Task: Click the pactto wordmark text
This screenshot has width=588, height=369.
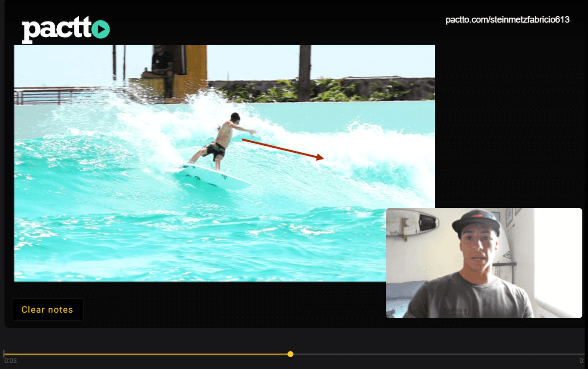Action: [x=56, y=28]
